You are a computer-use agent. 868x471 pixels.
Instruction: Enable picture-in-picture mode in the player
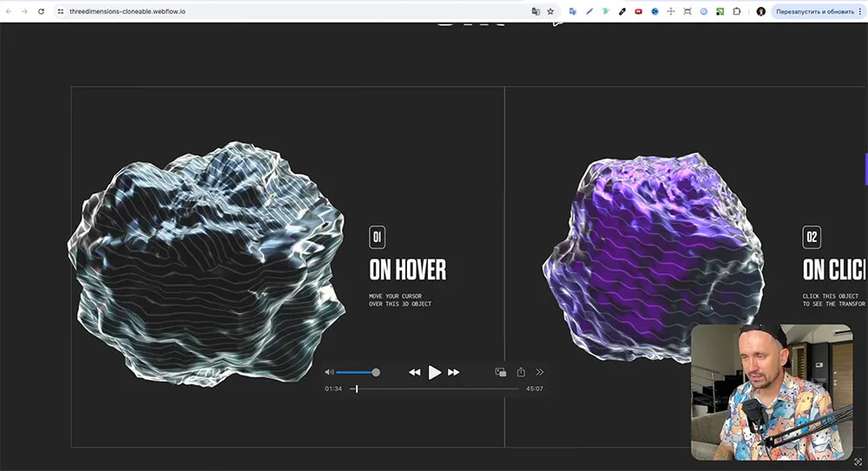(501, 372)
